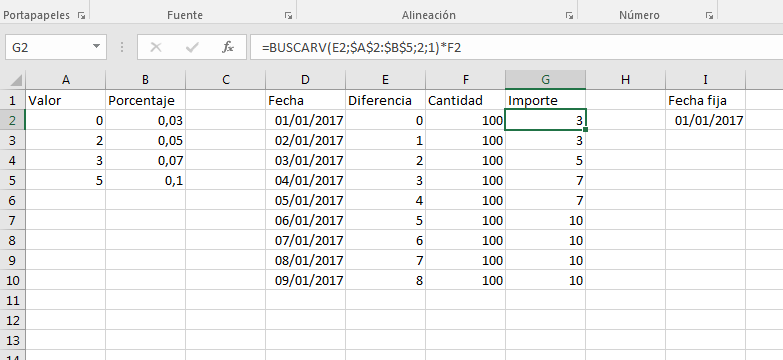This screenshot has height=360, width=783.
Task: Click the Select All corner triangle
Action: [x=16, y=80]
